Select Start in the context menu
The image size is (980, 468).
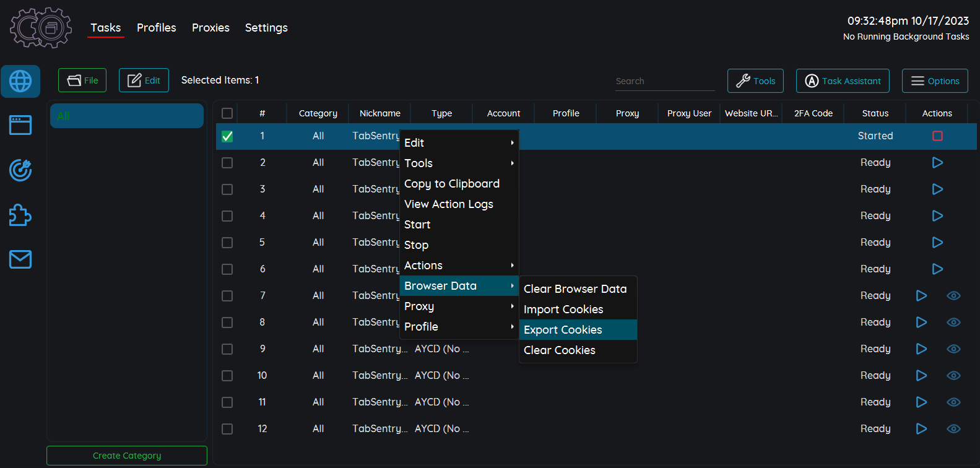pyautogui.click(x=459, y=224)
